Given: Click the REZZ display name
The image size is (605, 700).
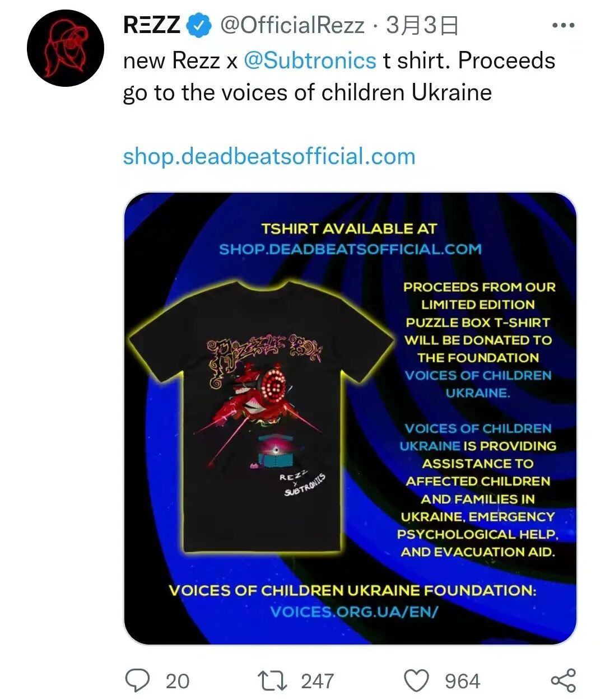Looking at the screenshot, I should coord(152,26).
